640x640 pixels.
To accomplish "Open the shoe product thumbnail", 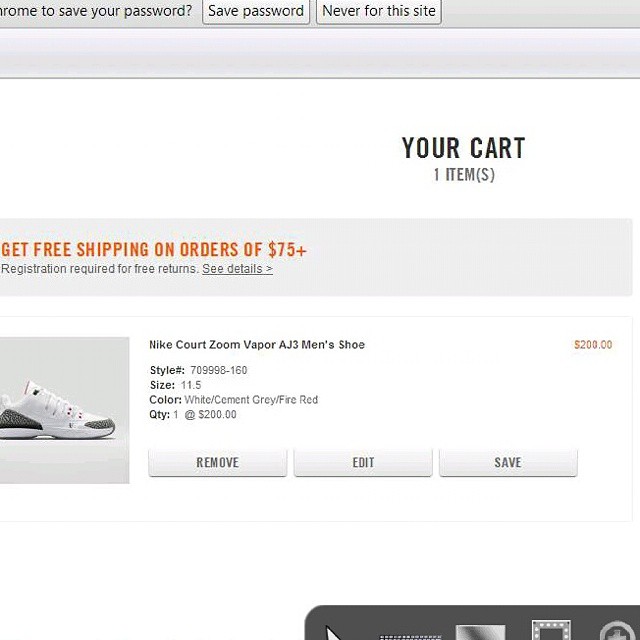I will [x=63, y=410].
